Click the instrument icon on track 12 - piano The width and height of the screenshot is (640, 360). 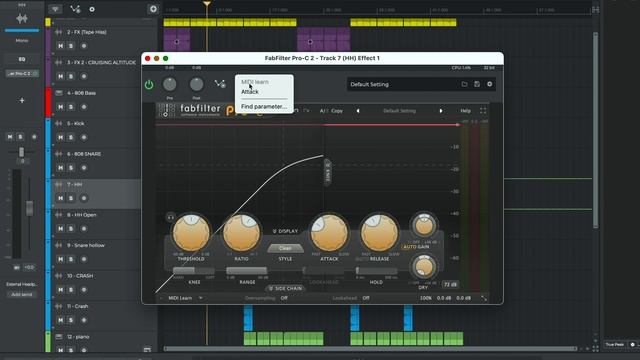click(59, 337)
